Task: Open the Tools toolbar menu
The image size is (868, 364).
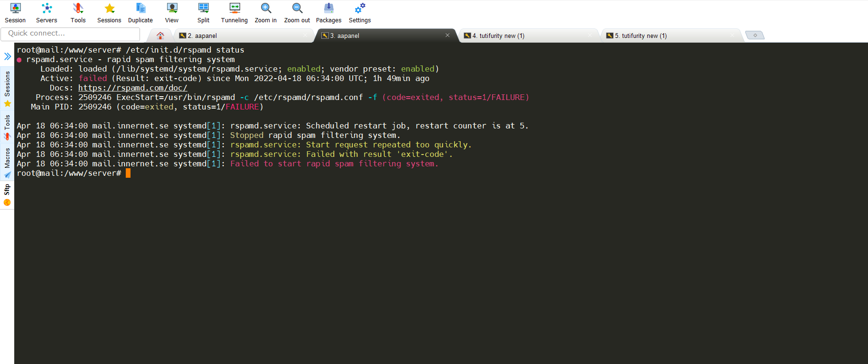Action: (x=78, y=13)
